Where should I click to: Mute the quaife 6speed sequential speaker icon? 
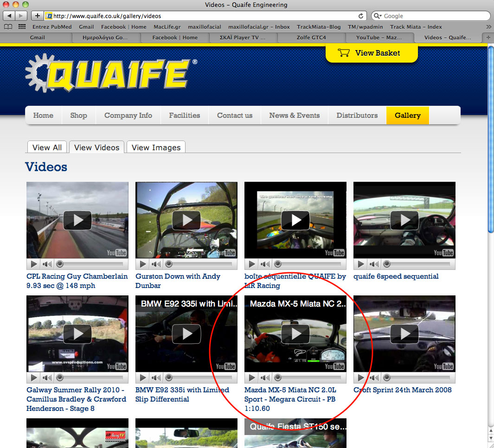point(374,264)
